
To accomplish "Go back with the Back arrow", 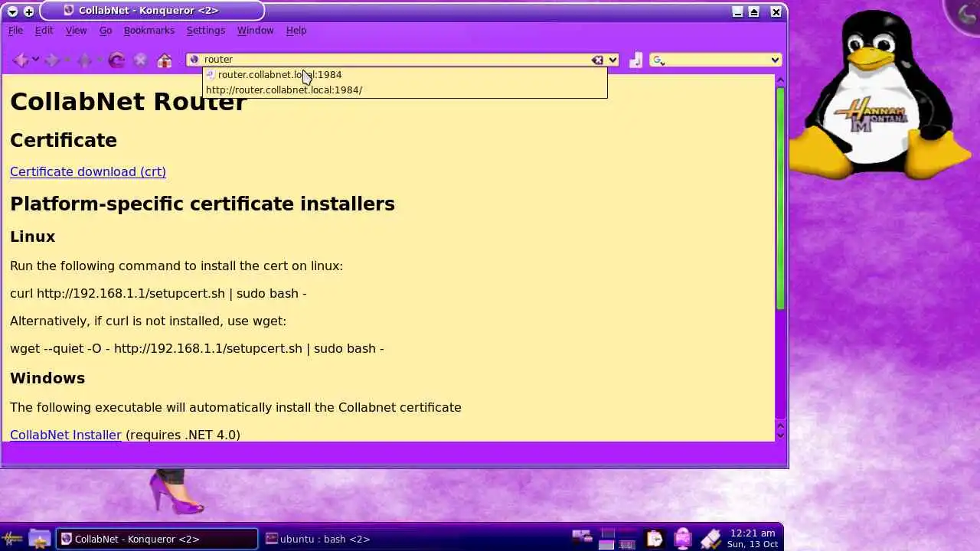I will [21, 60].
